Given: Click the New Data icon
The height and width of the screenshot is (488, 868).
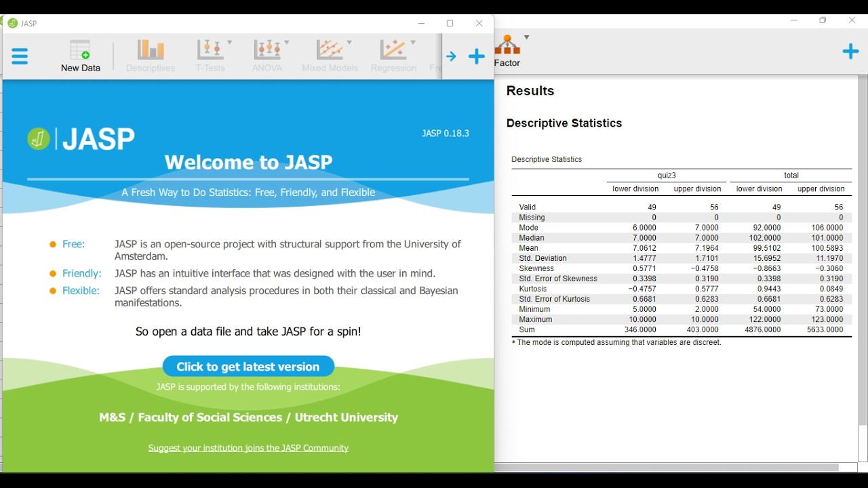Looking at the screenshot, I should coord(81,56).
